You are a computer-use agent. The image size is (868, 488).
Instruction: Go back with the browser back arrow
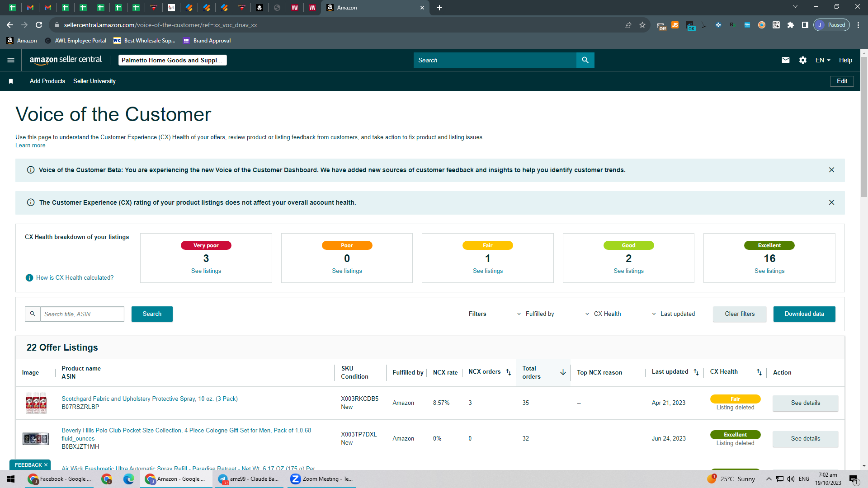(10, 25)
